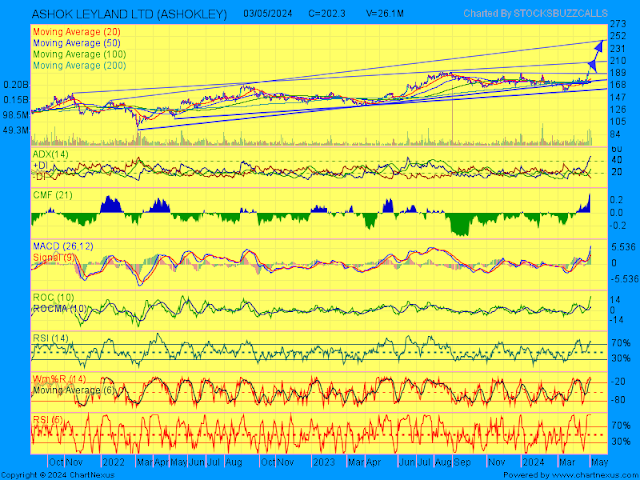Click the -DI label in the ADX panel
This screenshot has width=640, height=480.
click(39, 177)
